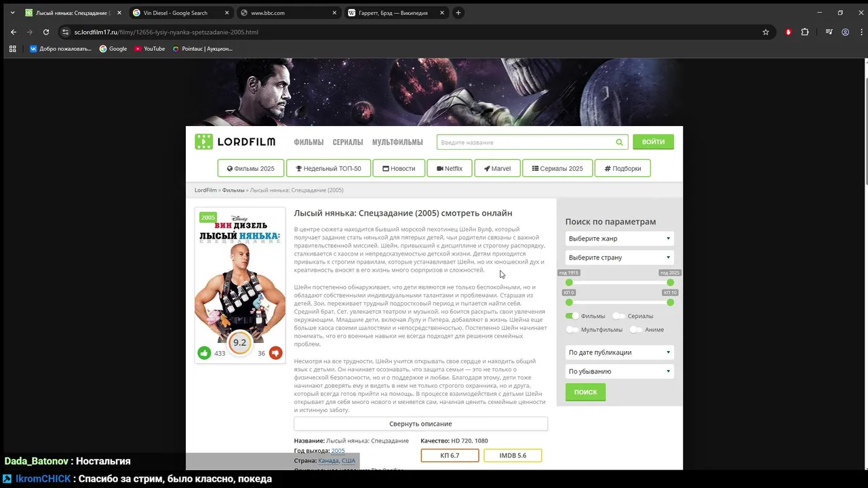The width and height of the screenshot is (868, 488).
Task: Click the Канада, США country link
Action: (336, 461)
